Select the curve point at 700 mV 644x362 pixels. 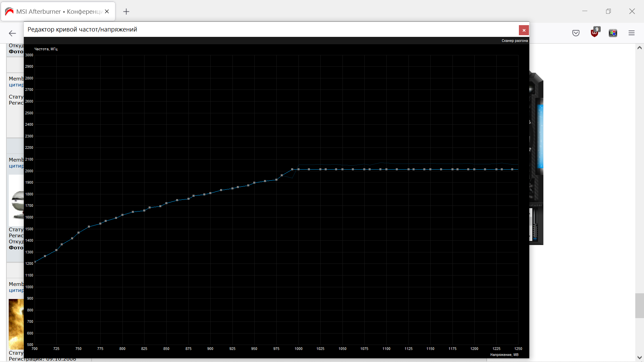pos(35,262)
